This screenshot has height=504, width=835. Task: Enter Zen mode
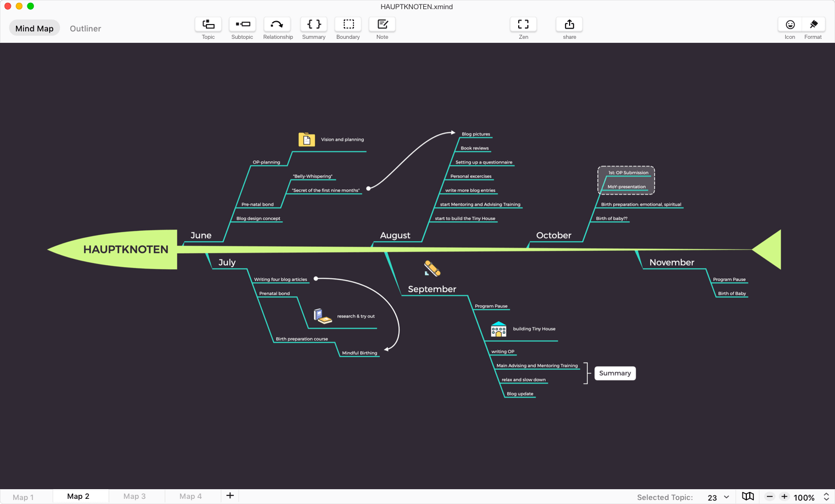(x=523, y=25)
